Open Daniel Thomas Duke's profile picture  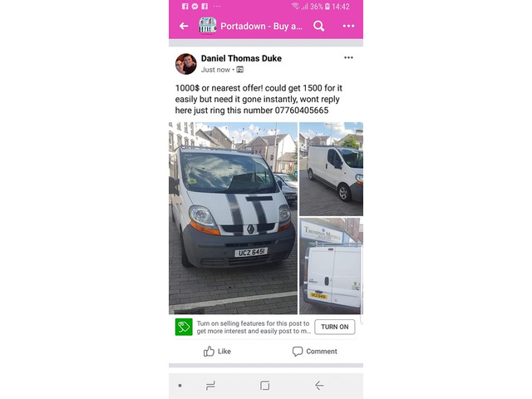click(x=185, y=64)
